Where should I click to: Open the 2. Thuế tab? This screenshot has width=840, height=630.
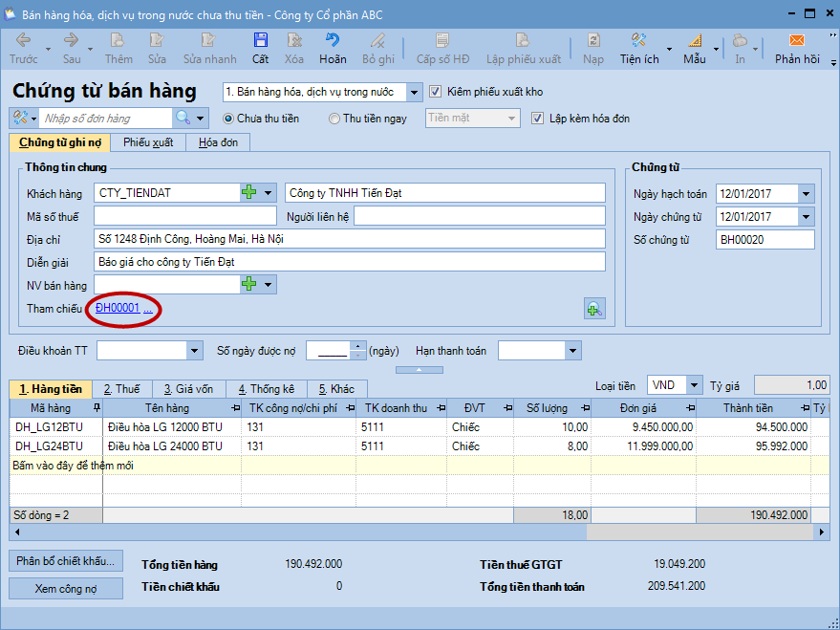point(122,389)
